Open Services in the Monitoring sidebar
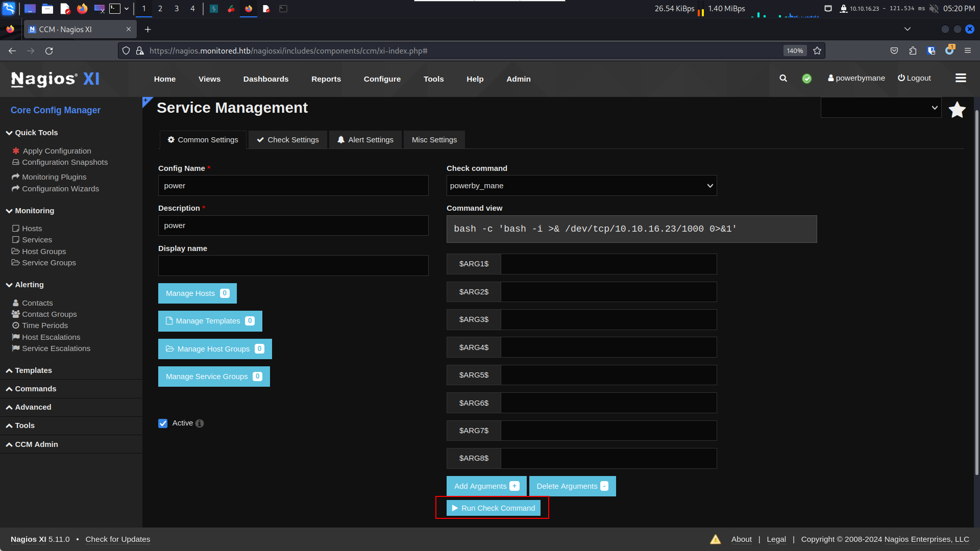 pyautogui.click(x=37, y=240)
